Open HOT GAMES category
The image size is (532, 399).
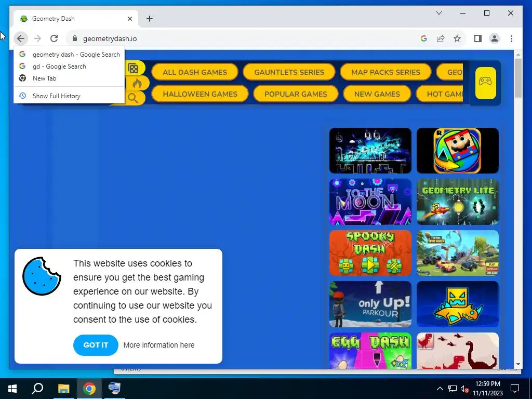[440, 94]
